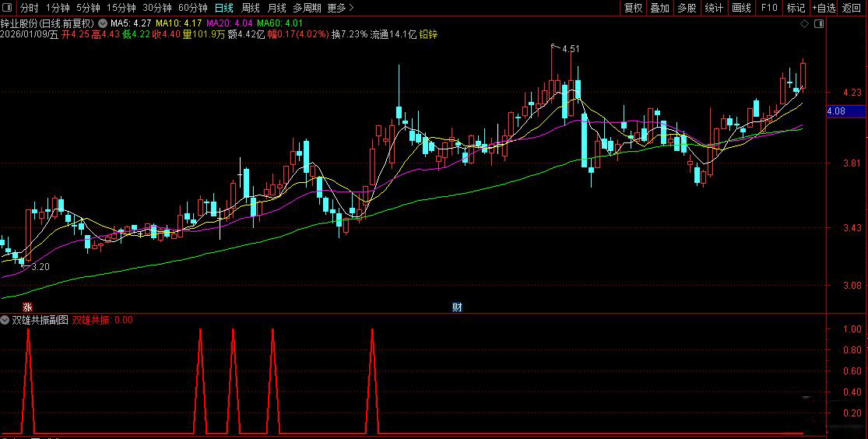The image size is (868, 439).
Task: Click the 3.08 price axis label
Action: (852, 286)
